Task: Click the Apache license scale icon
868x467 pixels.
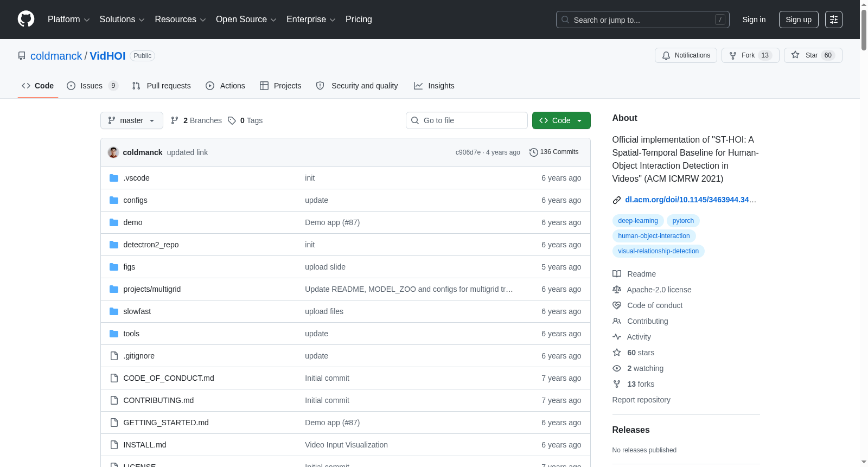Action: pos(617,290)
